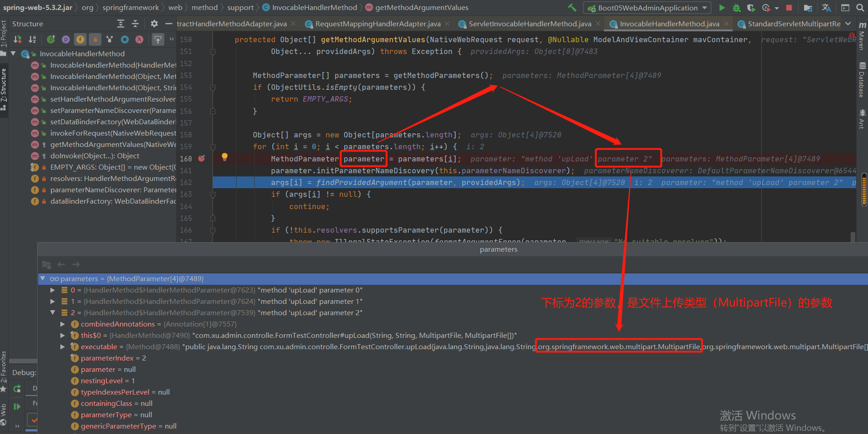Close the RequestMappingHandlerAdapter.java tab

coord(448,24)
